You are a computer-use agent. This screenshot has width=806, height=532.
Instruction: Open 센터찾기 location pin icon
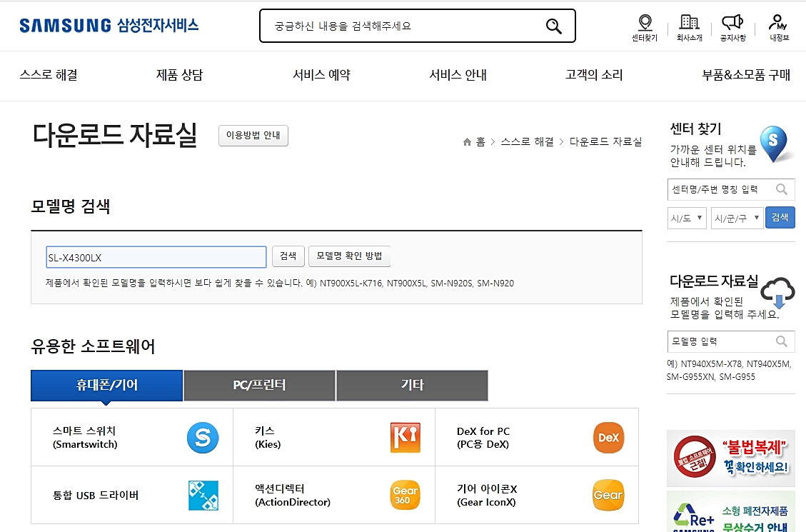coord(645,23)
